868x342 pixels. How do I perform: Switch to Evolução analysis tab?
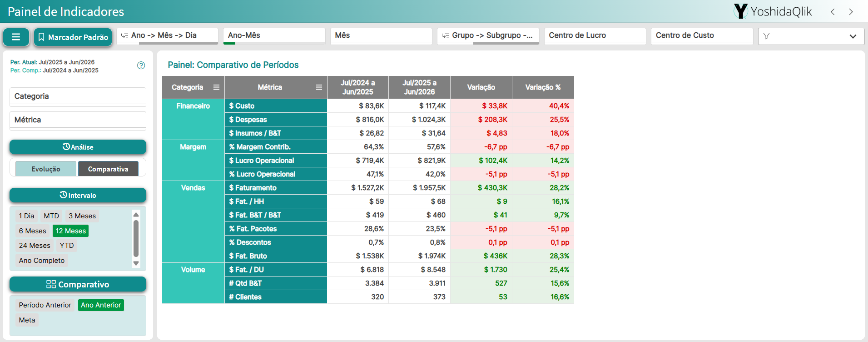coord(46,169)
